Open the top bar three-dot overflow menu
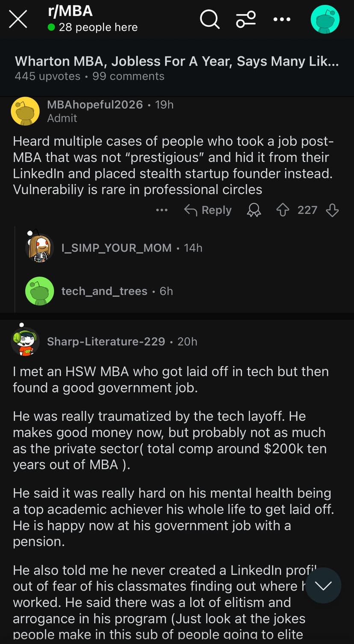This screenshot has width=354, height=644. click(283, 19)
